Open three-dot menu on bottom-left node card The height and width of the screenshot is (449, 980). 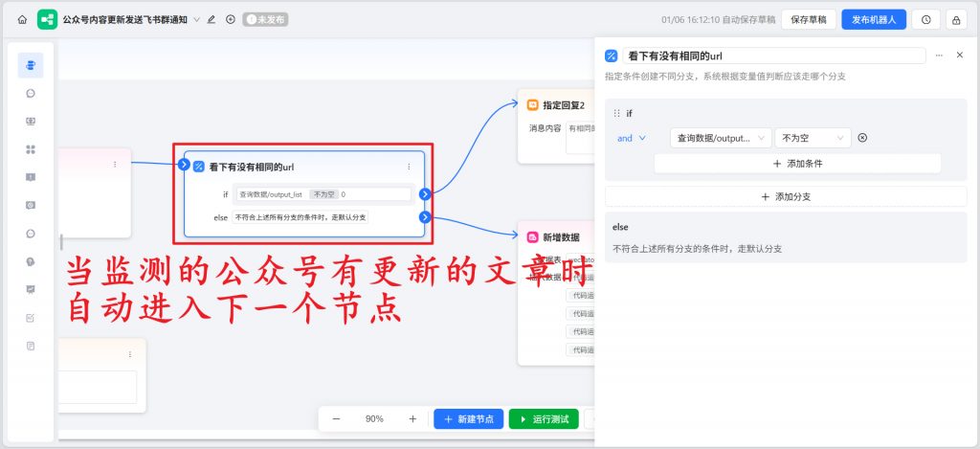coord(130,354)
